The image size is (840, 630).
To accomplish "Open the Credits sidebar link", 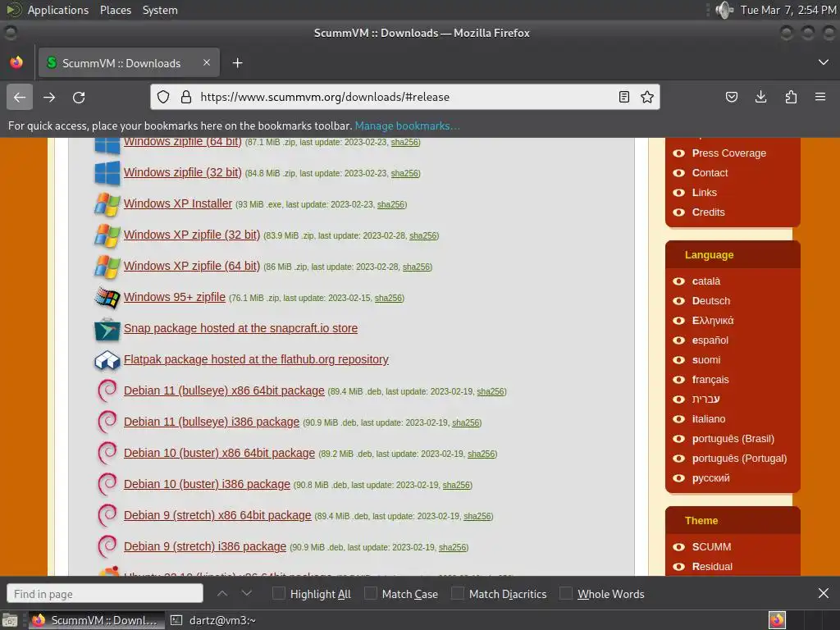I will [x=708, y=212].
